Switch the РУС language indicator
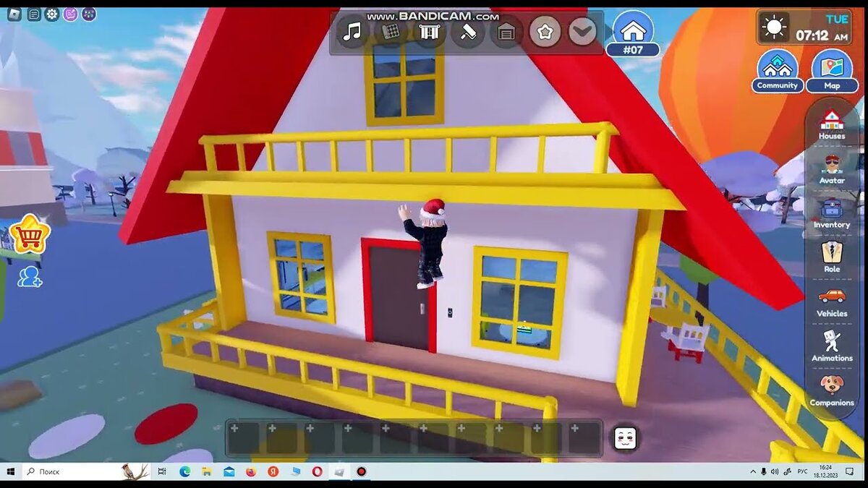Screen dimensions: 868x488 click(x=802, y=471)
